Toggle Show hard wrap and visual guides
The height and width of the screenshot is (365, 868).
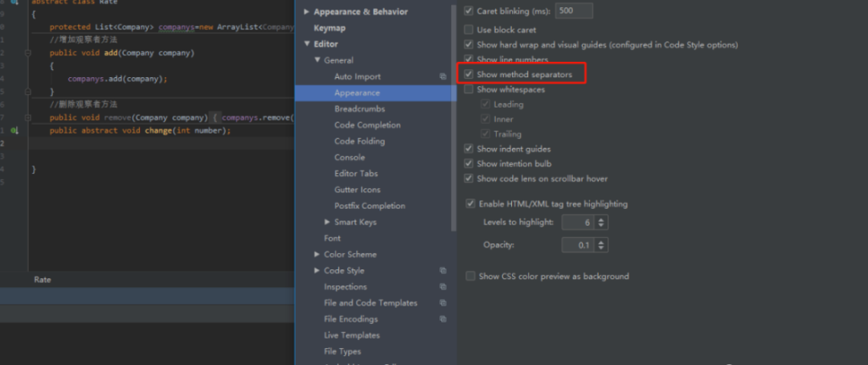(x=469, y=45)
